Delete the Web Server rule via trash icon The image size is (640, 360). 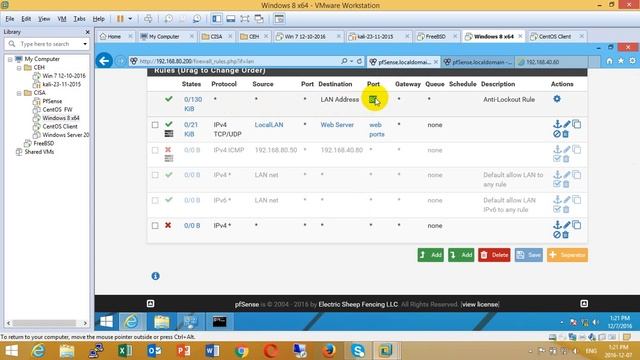tap(566, 134)
